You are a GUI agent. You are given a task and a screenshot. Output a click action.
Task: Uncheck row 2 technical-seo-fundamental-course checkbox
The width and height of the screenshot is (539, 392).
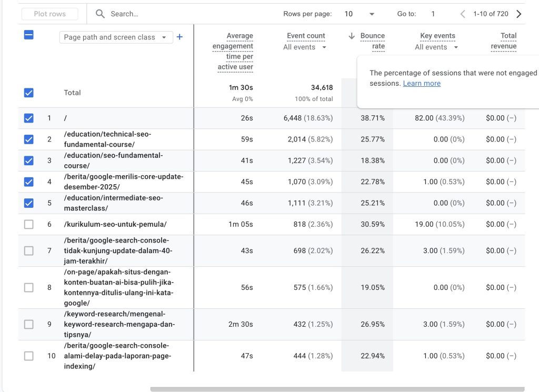click(29, 139)
